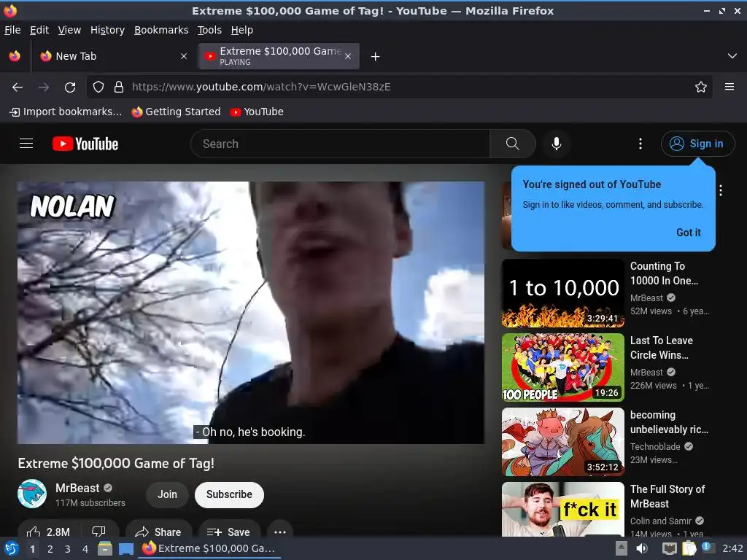Screen dimensions: 747x560
Task: Open Import bookmarks toolbar item
Action: (66, 112)
